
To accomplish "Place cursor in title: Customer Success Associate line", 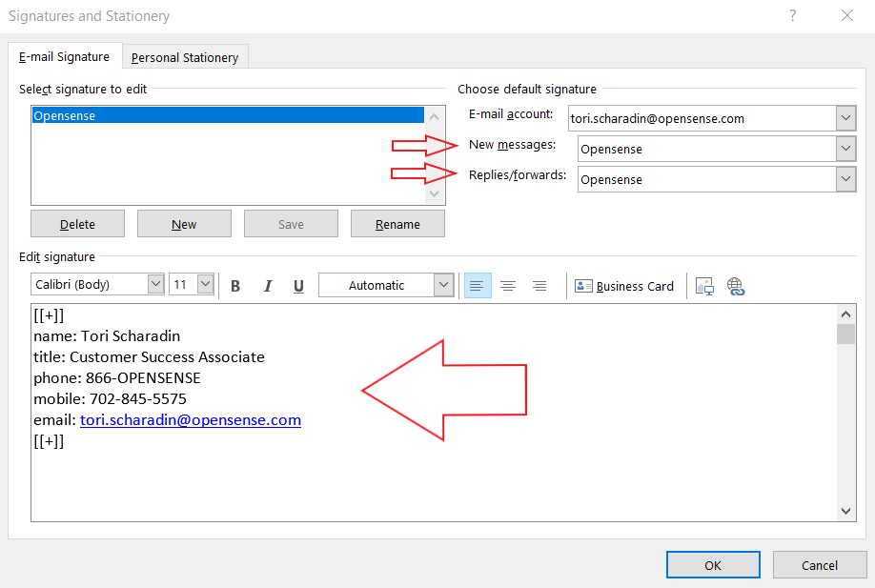I will point(149,357).
